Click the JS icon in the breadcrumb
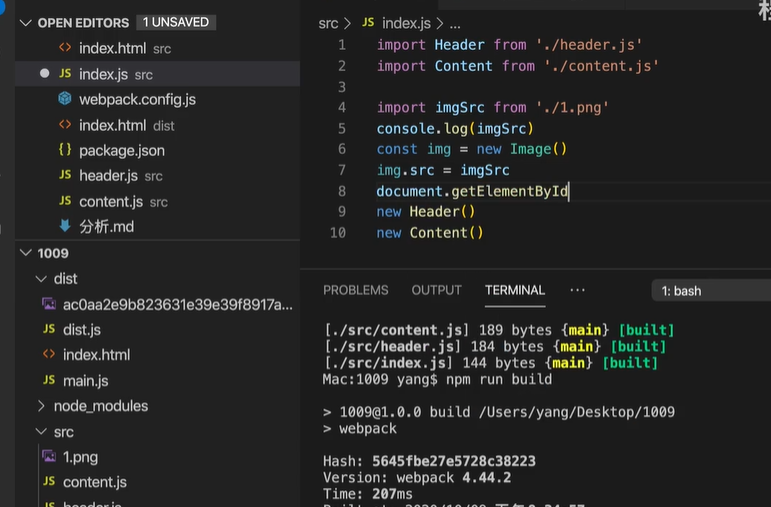The width and height of the screenshot is (771, 507). 368,22
